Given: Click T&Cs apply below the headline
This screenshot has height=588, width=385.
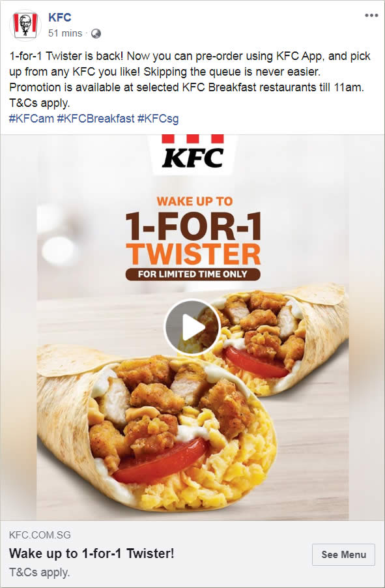Looking at the screenshot, I should point(39,572).
